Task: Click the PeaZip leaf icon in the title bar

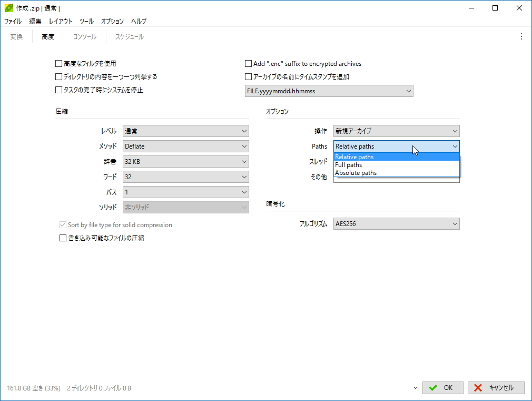Action: [8, 8]
